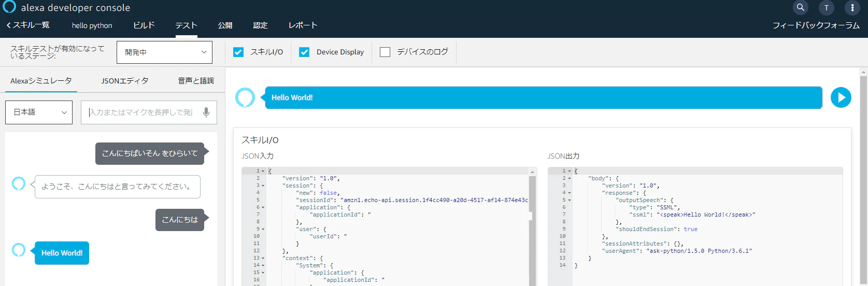Click the "userAgent" line in JSON出力
Image resolution: width=868 pixels, height=286 pixels.
(x=677, y=251)
